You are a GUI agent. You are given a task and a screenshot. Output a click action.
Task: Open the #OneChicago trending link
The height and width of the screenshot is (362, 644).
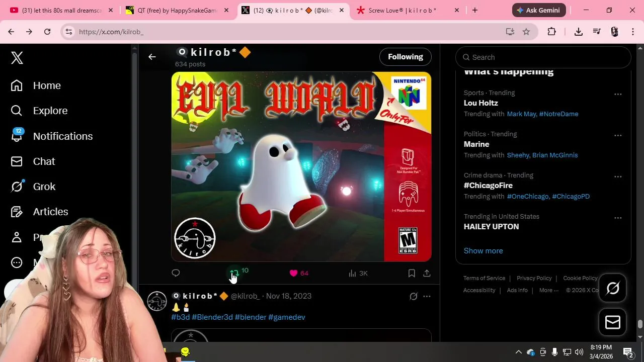[528, 197]
